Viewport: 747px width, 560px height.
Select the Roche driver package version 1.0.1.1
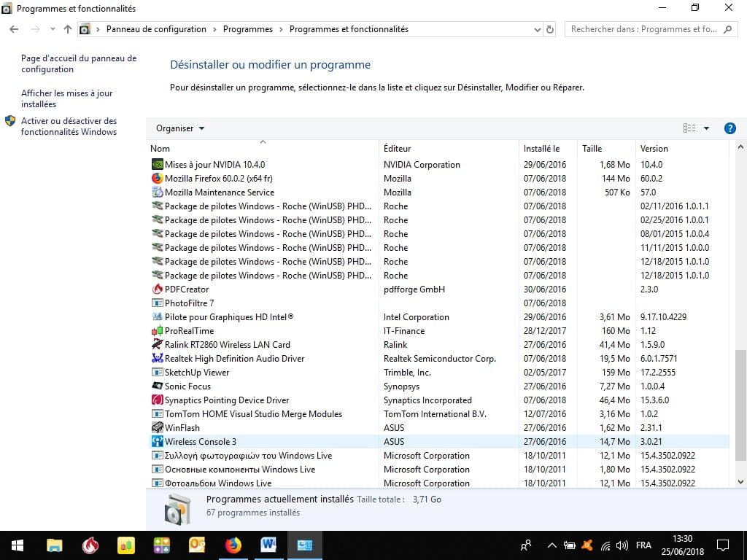(438, 206)
